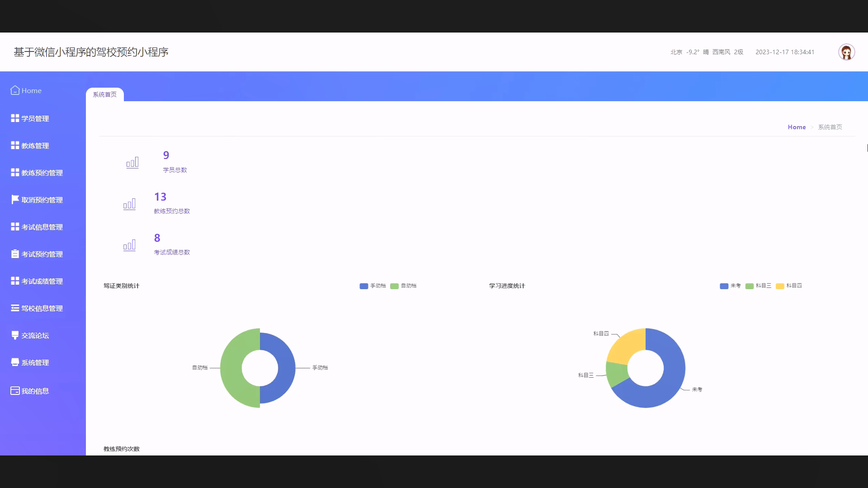Viewport: 868px width, 488px height.
Task: Click the 我的信息 card icon
Action: pos(15,391)
